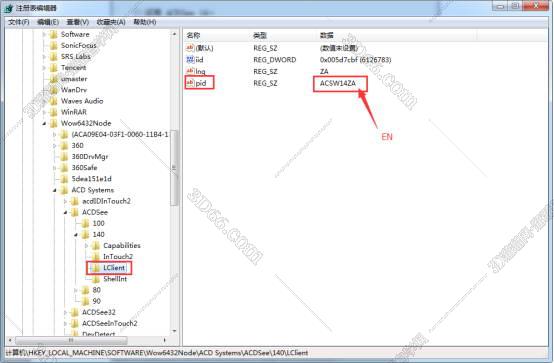Click the 360Safe folder icon
Viewport: 554px width, 363px height.
[x=64, y=168]
